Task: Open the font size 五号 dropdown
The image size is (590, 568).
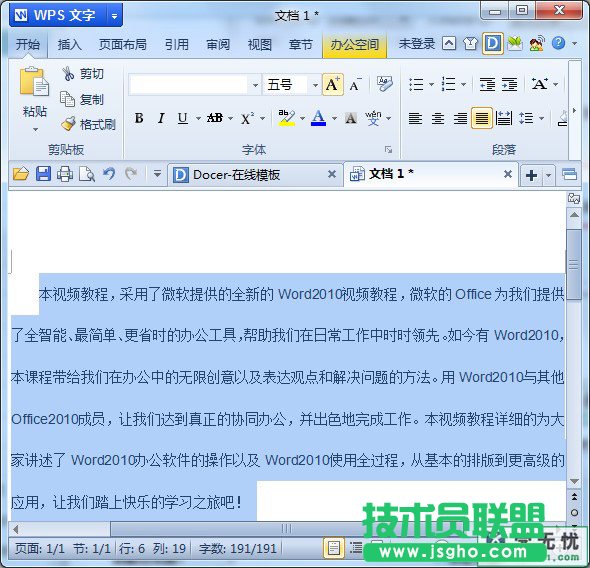Action: (315, 85)
